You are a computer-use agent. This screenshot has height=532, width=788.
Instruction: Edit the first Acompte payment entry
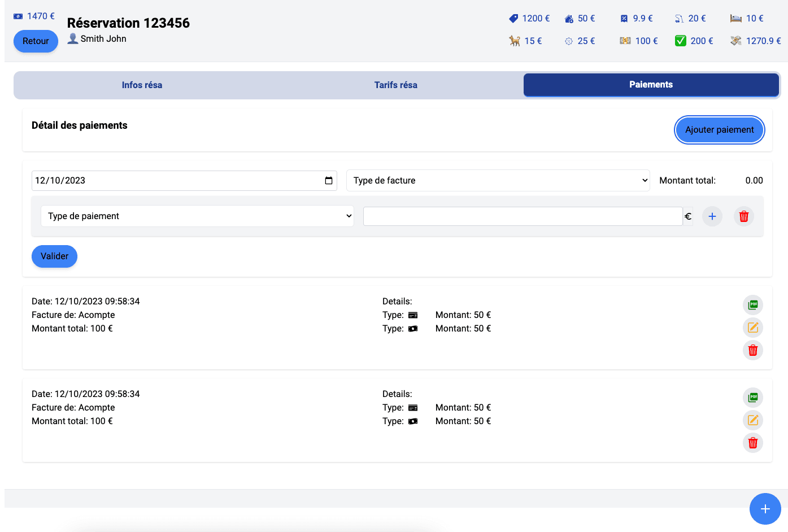click(753, 328)
